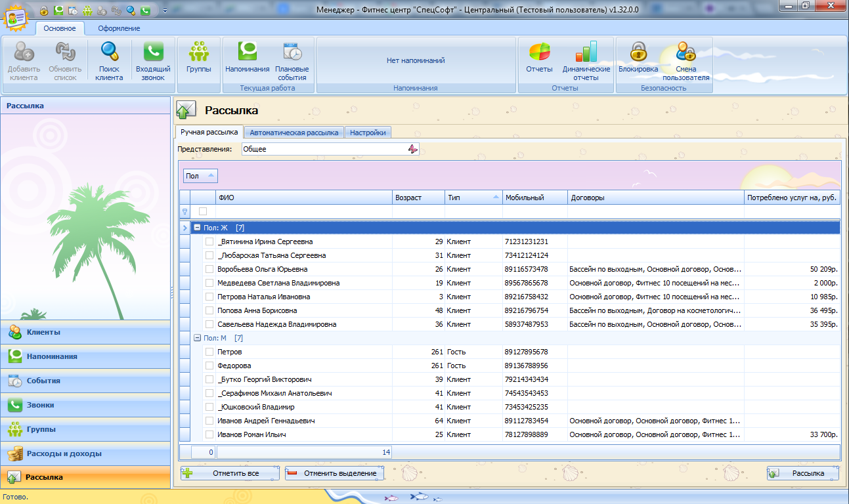Toggle the checkbox in the filter row

tap(203, 211)
